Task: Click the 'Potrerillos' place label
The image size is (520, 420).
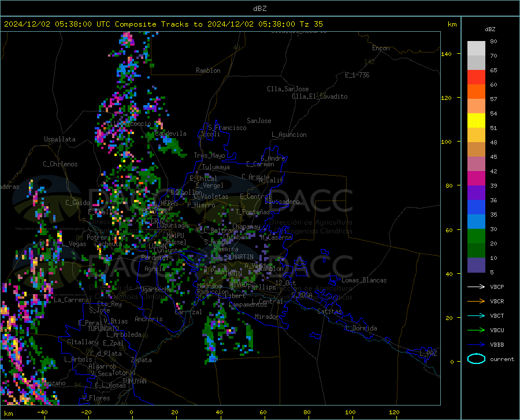Action: (106, 237)
